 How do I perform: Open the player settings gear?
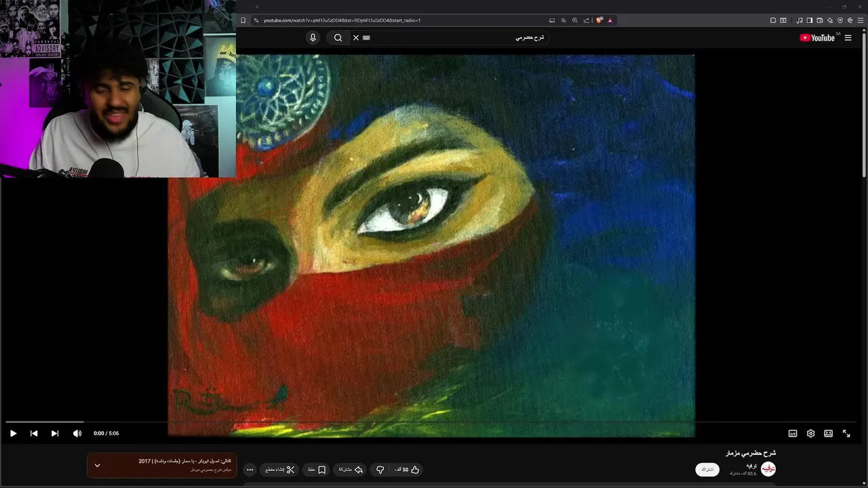(x=810, y=433)
